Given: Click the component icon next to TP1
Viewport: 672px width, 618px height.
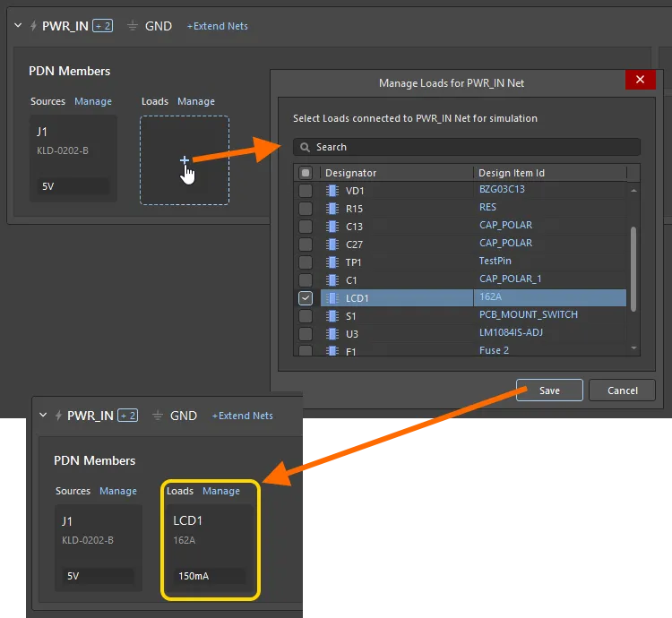Looking at the screenshot, I should [x=332, y=262].
